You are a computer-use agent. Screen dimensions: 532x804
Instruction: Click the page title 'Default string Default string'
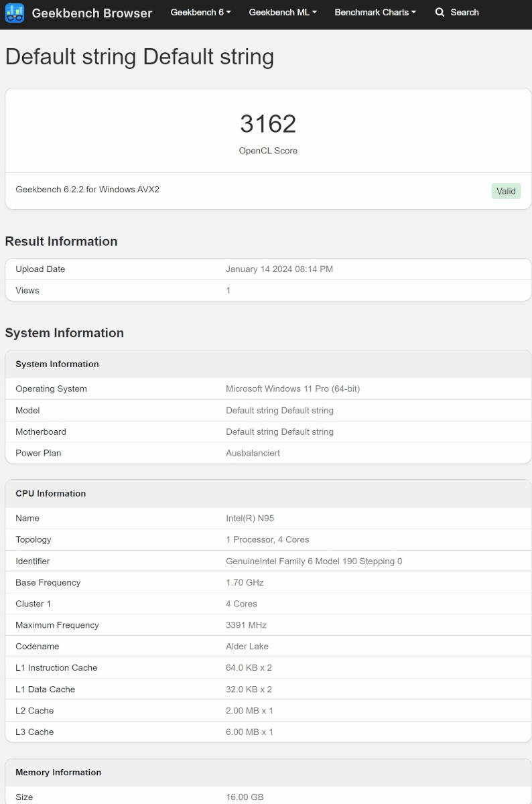click(139, 57)
